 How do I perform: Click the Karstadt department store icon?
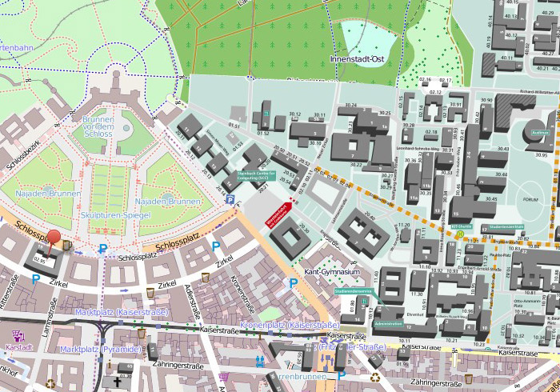click(18, 335)
